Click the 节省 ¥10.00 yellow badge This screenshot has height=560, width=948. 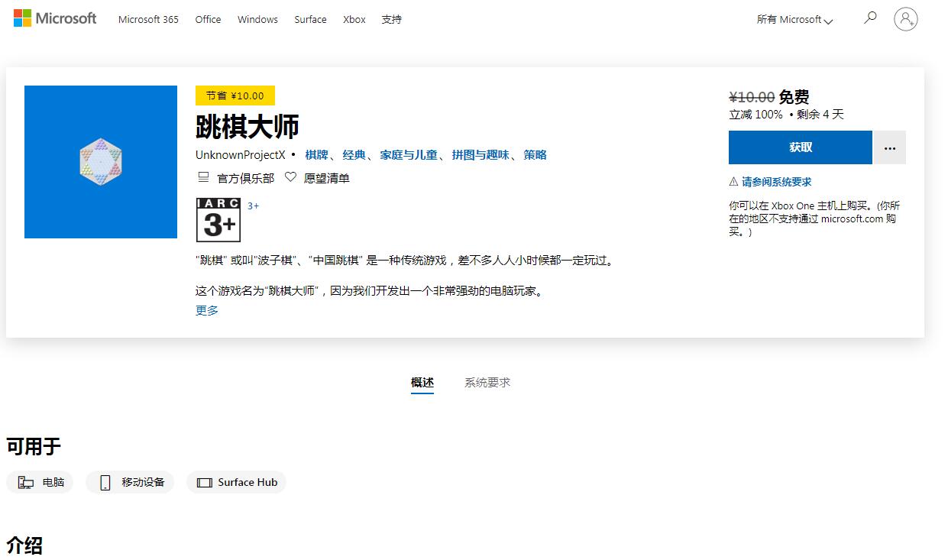coord(235,95)
